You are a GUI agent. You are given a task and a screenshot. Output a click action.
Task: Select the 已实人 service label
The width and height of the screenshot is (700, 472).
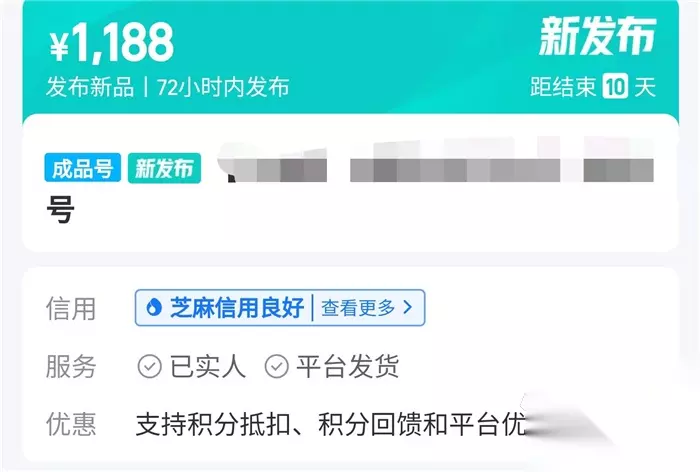[208, 367]
